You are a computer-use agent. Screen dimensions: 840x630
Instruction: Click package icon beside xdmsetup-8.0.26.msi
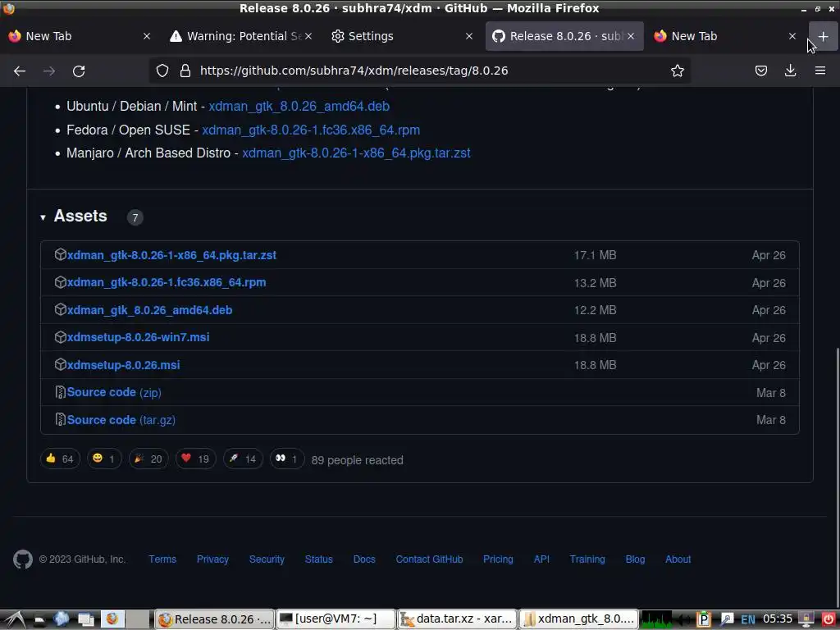61,364
